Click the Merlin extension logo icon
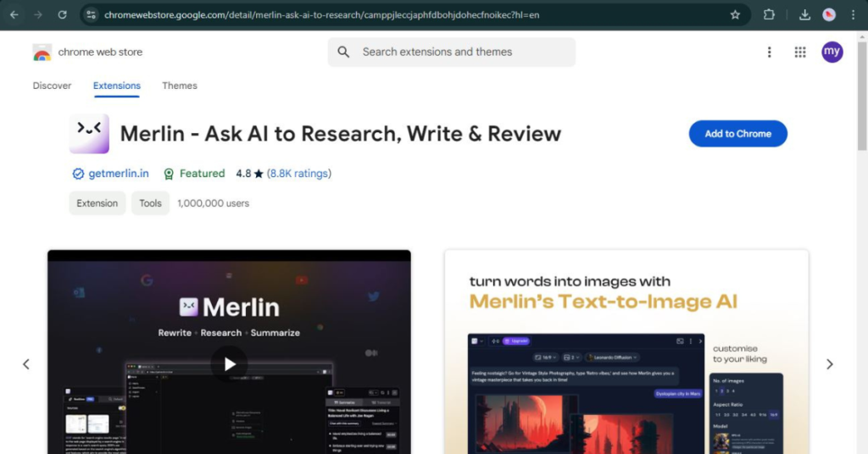Image resolution: width=868 pixels, height=454 pixels. tap(89, 134)
